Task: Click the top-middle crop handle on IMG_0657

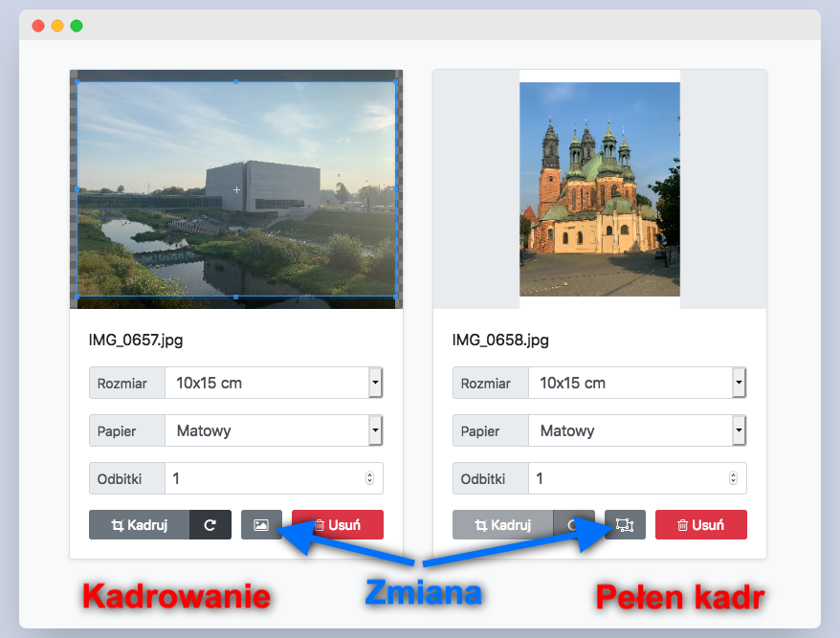Action: (236, 81)
